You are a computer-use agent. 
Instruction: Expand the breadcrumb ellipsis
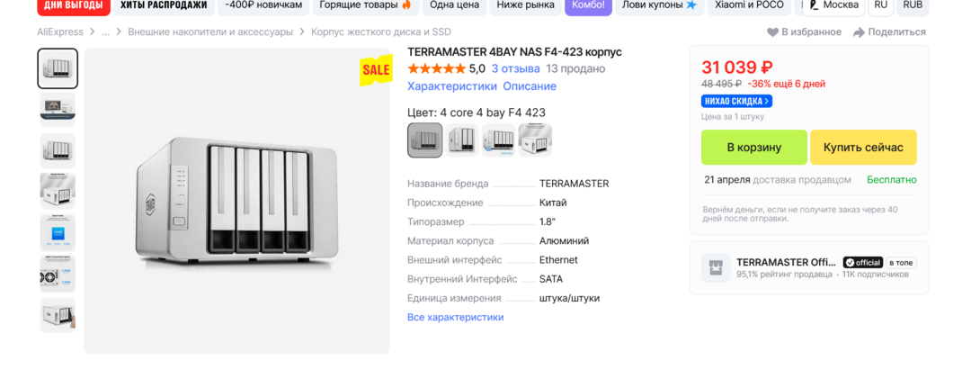click(105, 32)
